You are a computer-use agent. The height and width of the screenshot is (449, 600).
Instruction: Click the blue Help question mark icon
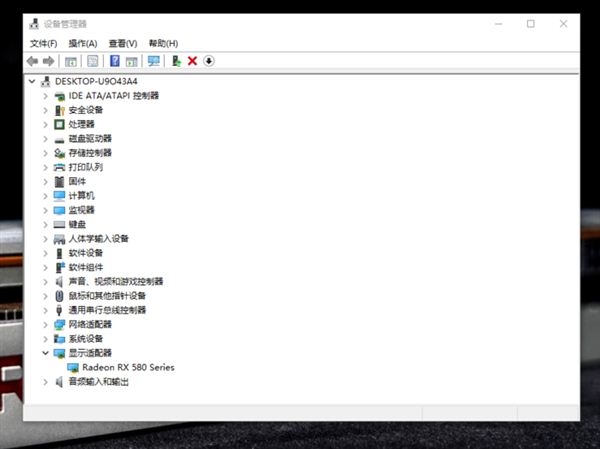point(115,61)
